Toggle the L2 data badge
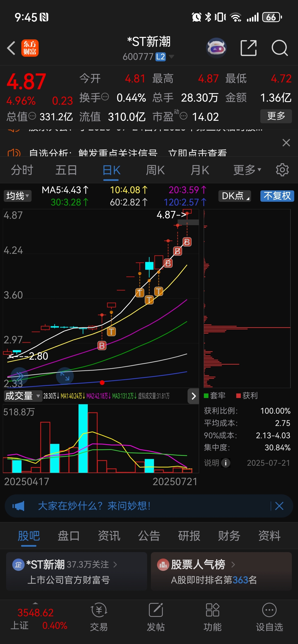Screen dimensions: 298x644 tap(160, 57)
